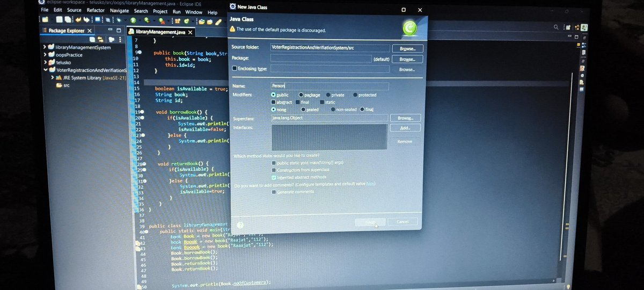Select the public modifier radio button

[x=273, y=95]
